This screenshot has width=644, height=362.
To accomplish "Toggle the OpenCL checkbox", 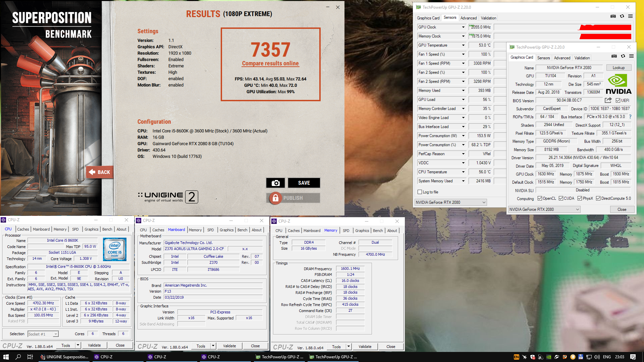I will point(540,198).
